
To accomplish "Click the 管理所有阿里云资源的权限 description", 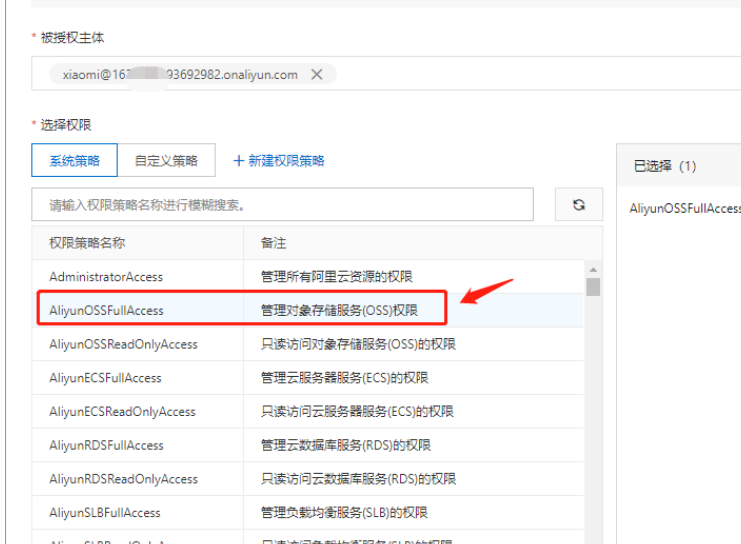I will (x=336, y=276).
